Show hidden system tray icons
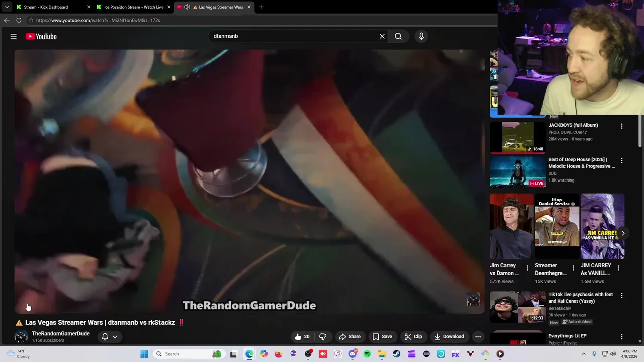 click(x=584, y=354)
